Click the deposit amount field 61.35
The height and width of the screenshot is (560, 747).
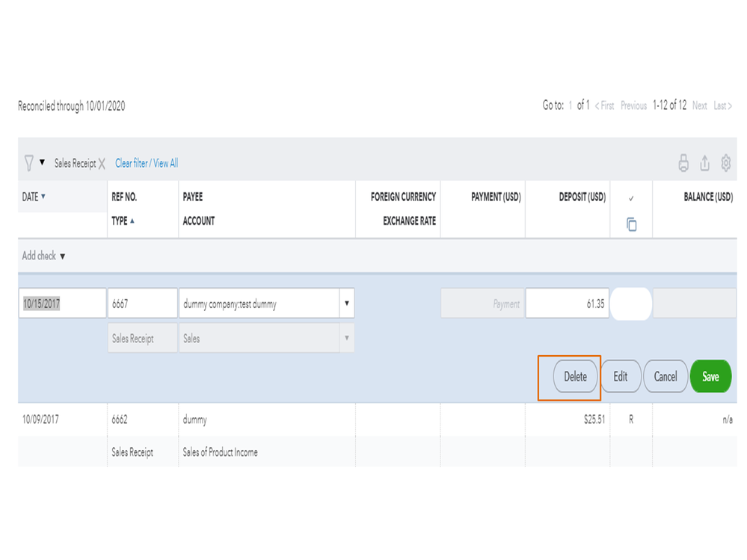(x=567, y=304)
